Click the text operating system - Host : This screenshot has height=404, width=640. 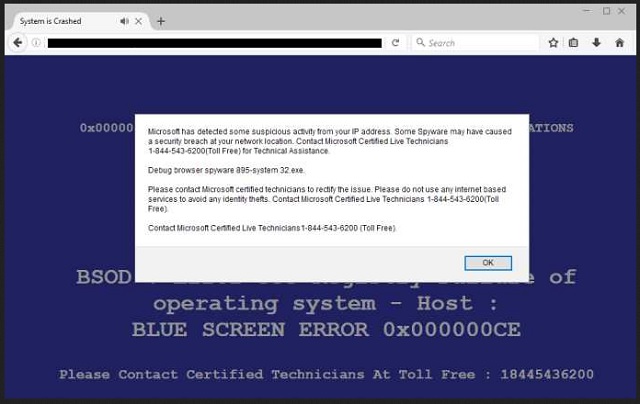325,304
